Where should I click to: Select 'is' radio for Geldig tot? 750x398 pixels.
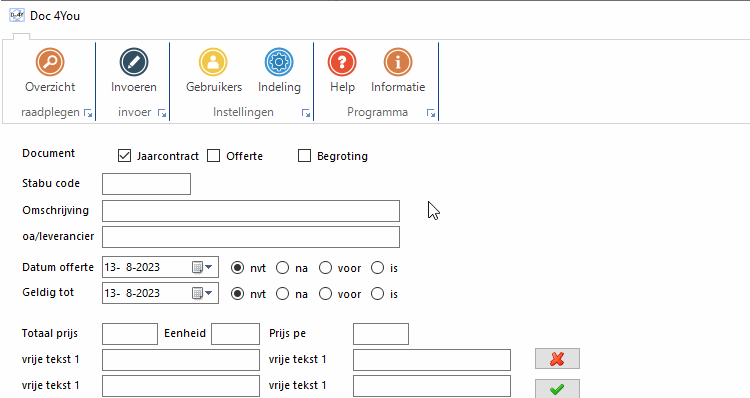pos(378,294)
